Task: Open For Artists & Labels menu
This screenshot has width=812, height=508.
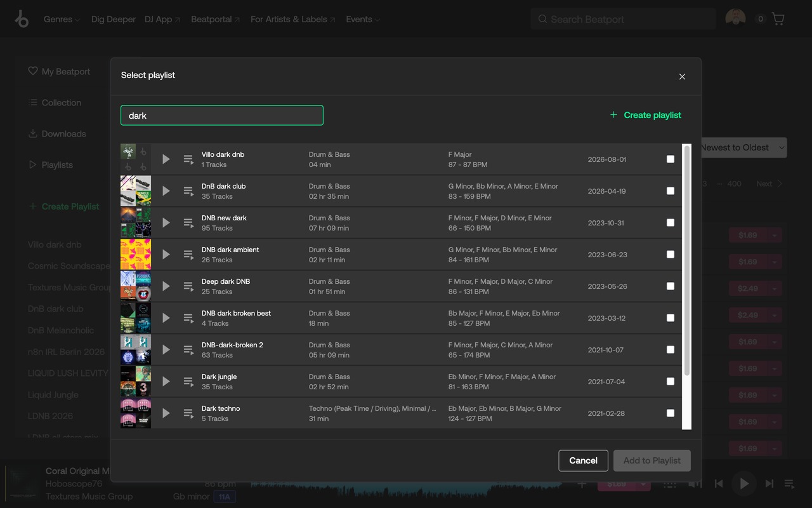Action: (x=293, y=19)
